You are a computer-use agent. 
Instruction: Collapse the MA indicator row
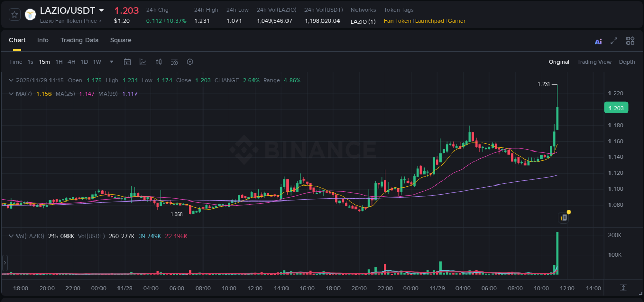click(10, 94)
